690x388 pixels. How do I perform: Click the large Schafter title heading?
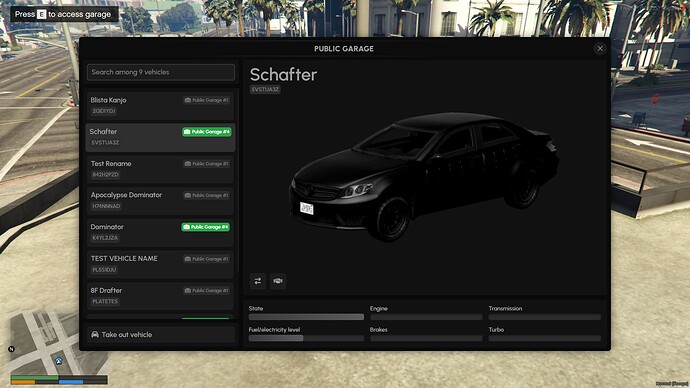283,75
